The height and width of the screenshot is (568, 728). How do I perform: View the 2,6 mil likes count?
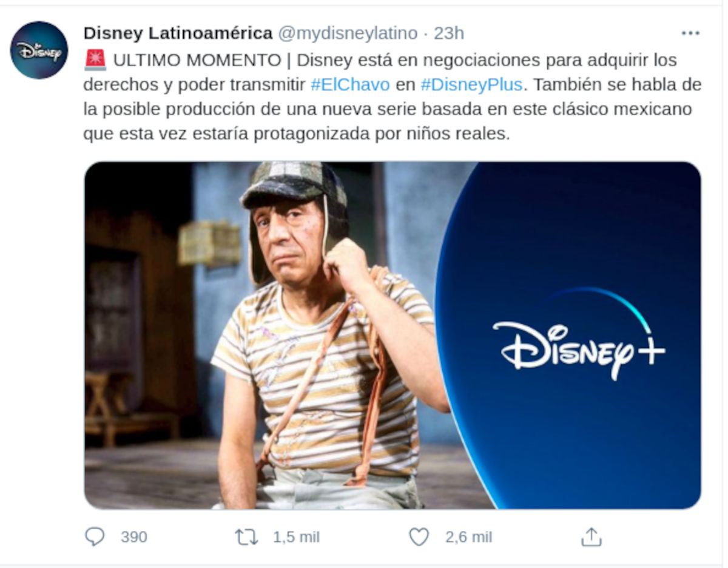pos(468,537)
